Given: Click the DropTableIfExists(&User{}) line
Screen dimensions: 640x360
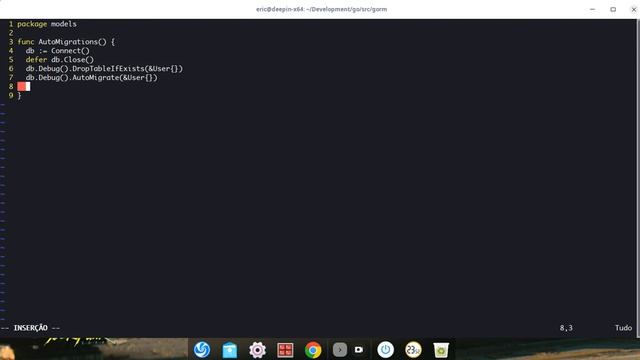Looking at the screenshot, I should click(104, 69).
